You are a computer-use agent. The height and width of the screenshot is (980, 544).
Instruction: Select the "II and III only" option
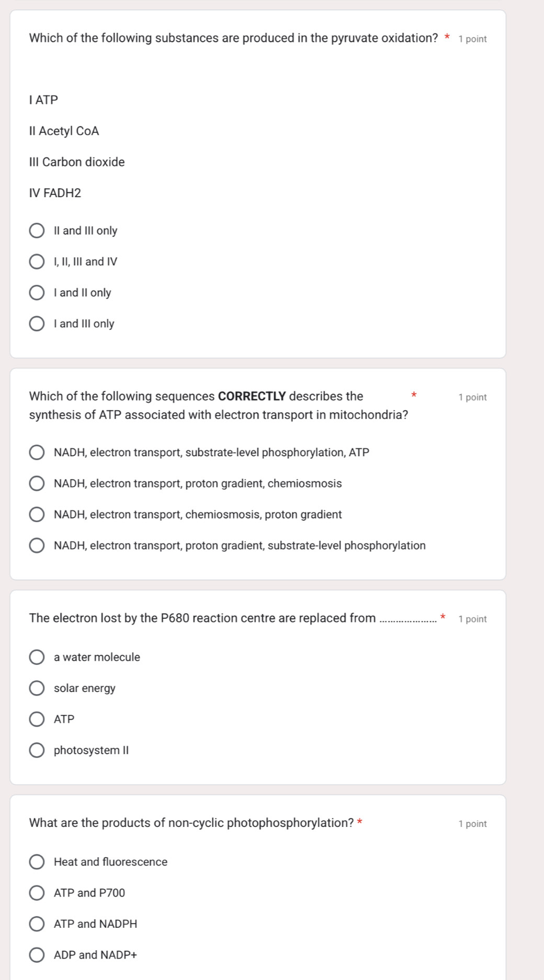click(37, 230)
